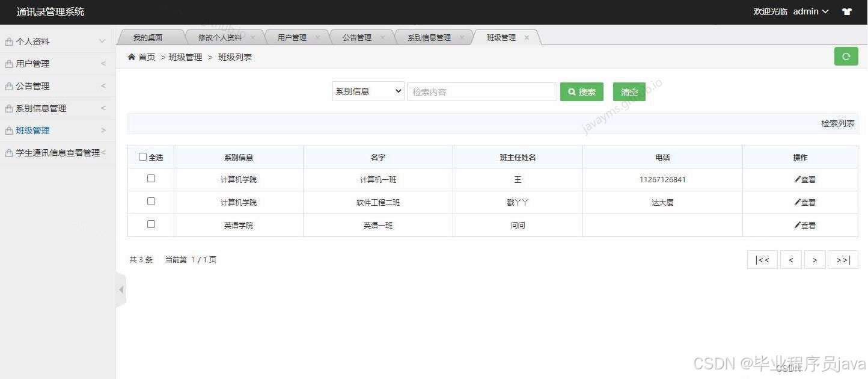Click 班主任姓名 column header
Viewport: 868px width, 379px height.
518,157
